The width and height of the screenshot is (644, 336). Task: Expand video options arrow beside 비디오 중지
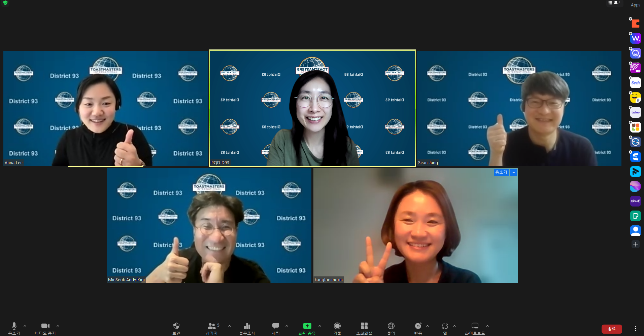pyautogui.click(x=58, y=326)
